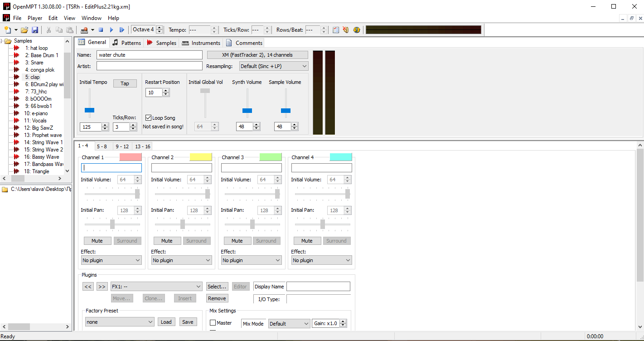The height and width of the screenshot is (341, 644).
Task: Switch to the Comments tab
Action: pyautogui.click(x=244, y=43)
